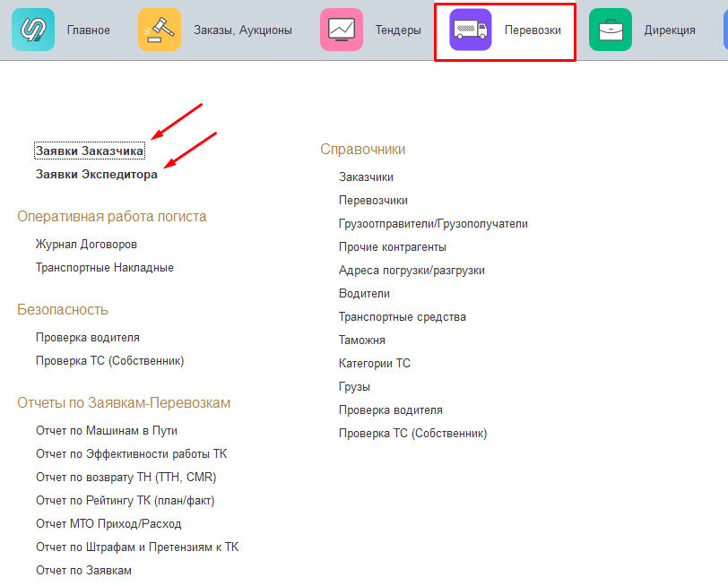Open Проверка ТС (Собственник) under Безопасность

[110, 361]
